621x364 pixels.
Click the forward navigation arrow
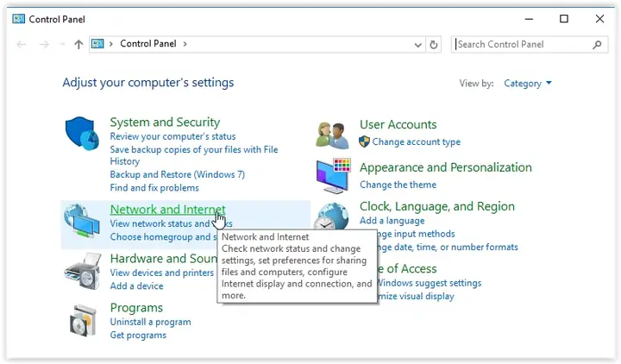[44, 44]
